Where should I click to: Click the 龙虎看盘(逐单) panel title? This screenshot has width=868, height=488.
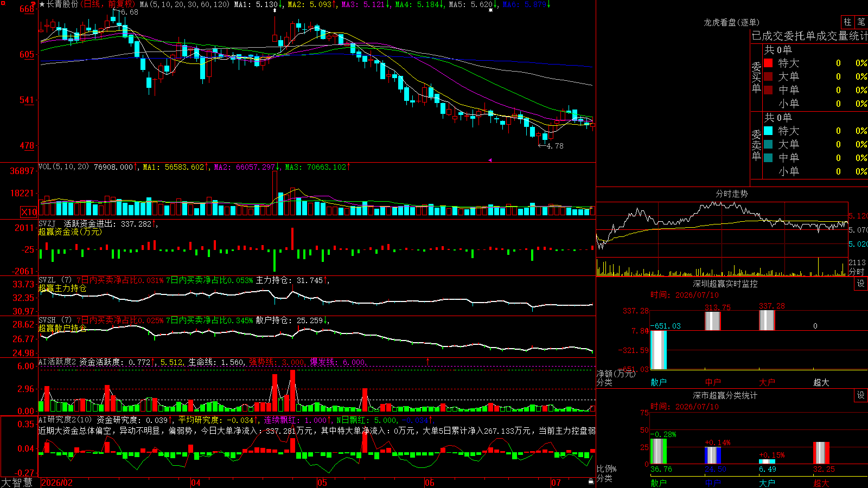tap(731, 22)
